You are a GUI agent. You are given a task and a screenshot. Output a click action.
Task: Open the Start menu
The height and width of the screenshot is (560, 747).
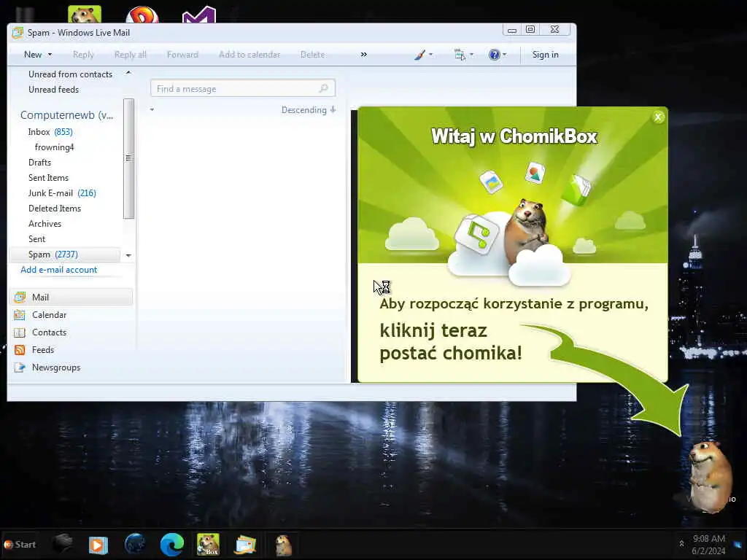pos(20,545)
